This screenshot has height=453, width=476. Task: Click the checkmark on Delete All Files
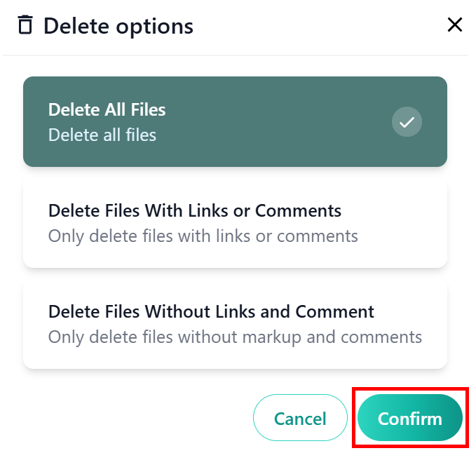pos(407,122)
